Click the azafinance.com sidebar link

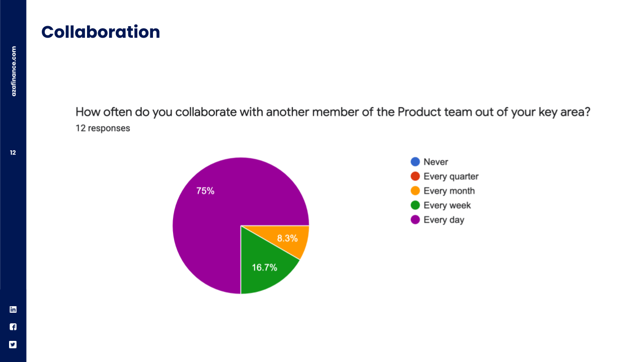[x=14, y=71]
